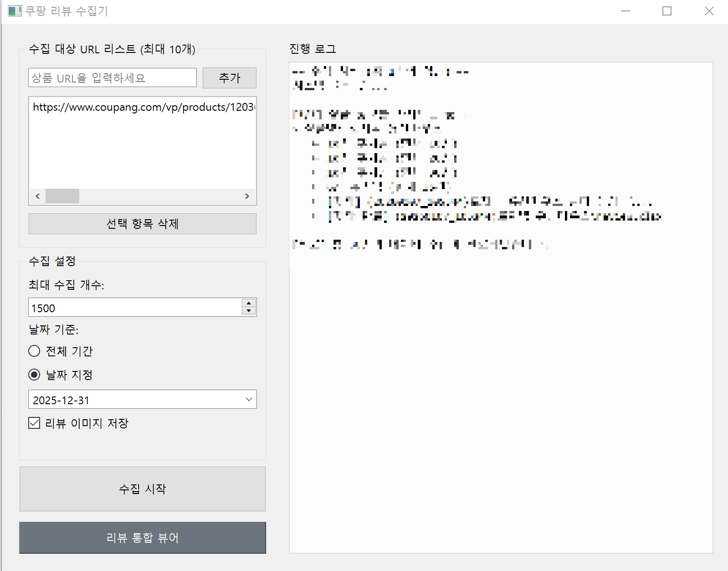Click the URL list right scroll arrow
This screenshot has width=728, height=571.
pyautogui.click(x=247, y=196)
